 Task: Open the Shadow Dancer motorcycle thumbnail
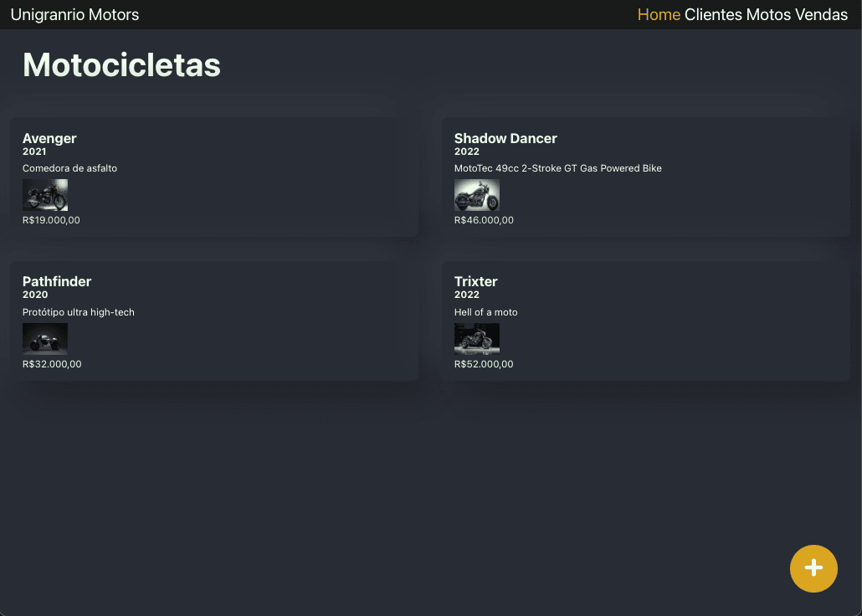click(477, 195)
